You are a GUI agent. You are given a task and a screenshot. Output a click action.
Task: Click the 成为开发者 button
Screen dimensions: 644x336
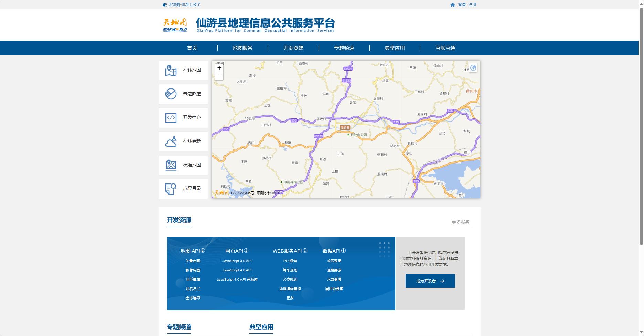[x=430, y=281]
